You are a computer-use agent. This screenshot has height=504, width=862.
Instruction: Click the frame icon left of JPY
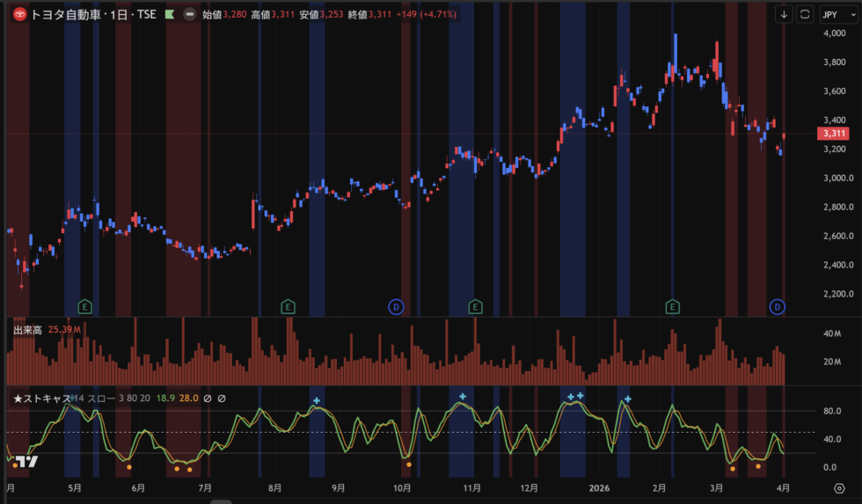point(806,14)
